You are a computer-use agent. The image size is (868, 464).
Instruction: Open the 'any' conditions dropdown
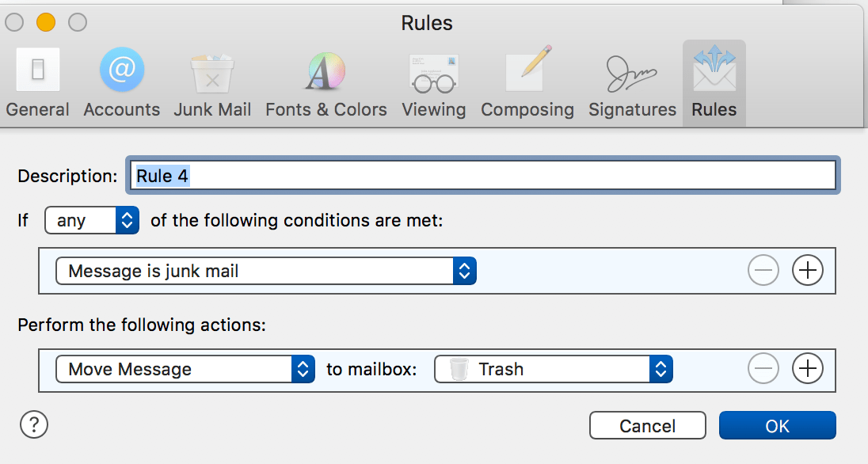point(91,220)
